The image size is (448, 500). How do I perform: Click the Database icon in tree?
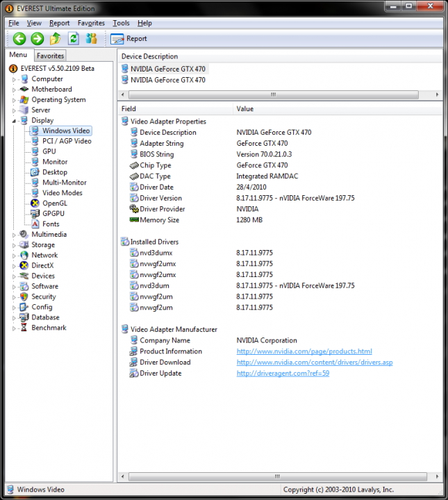tap(24, 317)
